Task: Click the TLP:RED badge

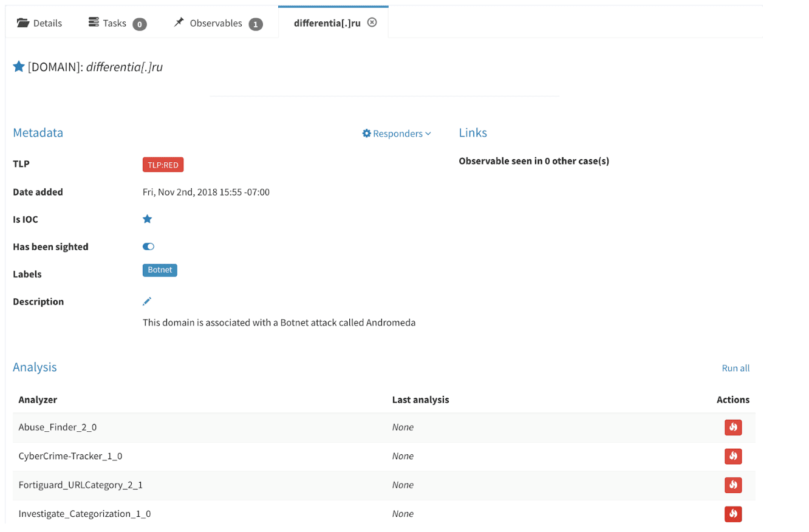Action: [x=163, y=165]
